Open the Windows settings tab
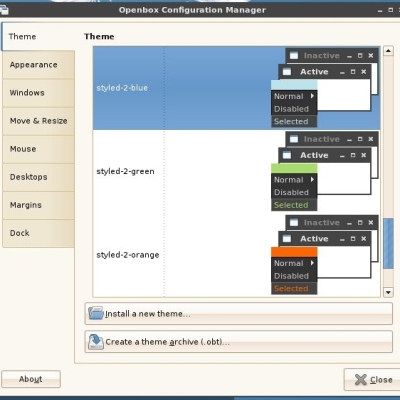400x400 pixels. coord(38,93)
